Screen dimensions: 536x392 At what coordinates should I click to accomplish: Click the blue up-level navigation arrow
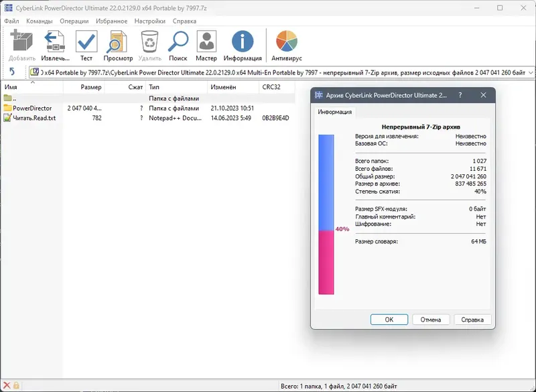click(x=12, y=72)
